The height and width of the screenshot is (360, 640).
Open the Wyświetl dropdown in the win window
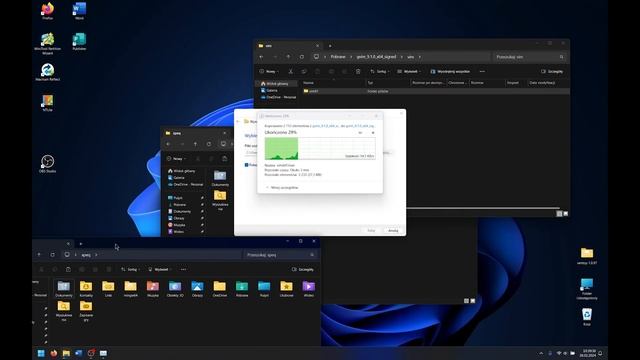point(409,71)
